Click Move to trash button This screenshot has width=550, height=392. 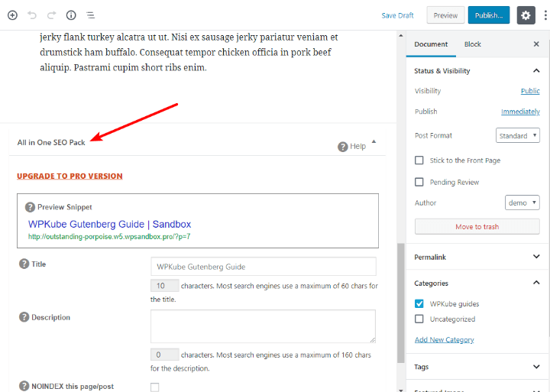point(477,227)
